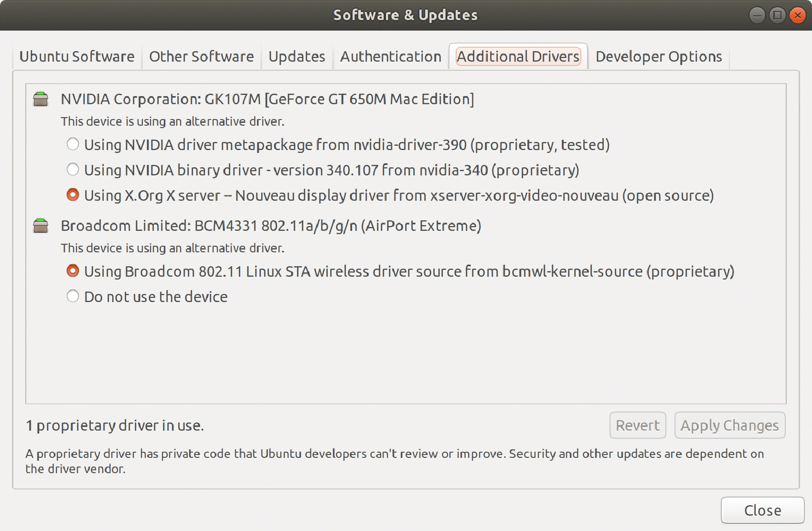Select the Additional Drivers tab
This screenshot has height=531, width=812.
518,56
